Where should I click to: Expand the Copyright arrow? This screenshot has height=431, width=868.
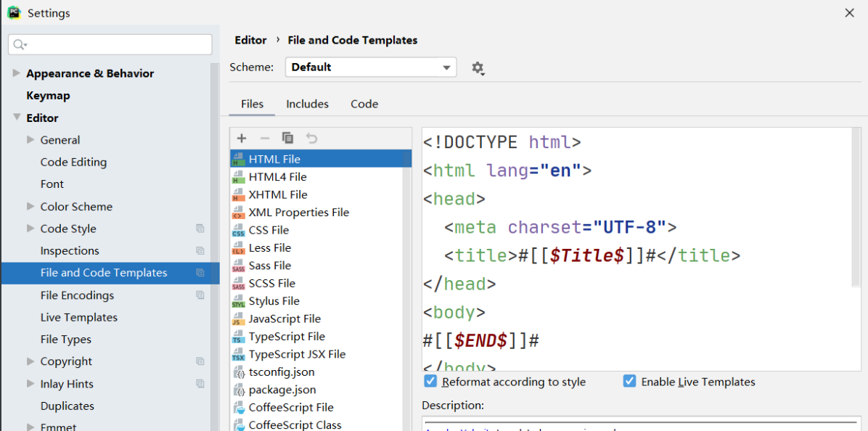(x=30, y=361)
